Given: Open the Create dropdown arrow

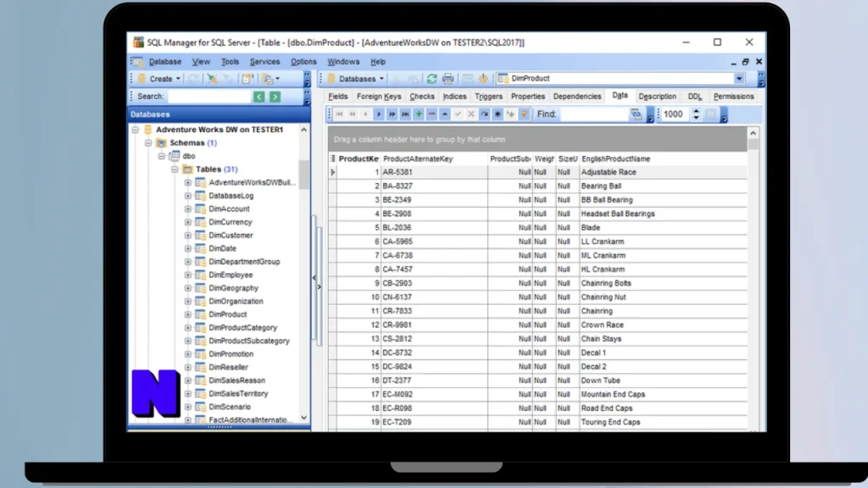Looking at the screenshot, I should pyautogui.click(x=178, y=79).
